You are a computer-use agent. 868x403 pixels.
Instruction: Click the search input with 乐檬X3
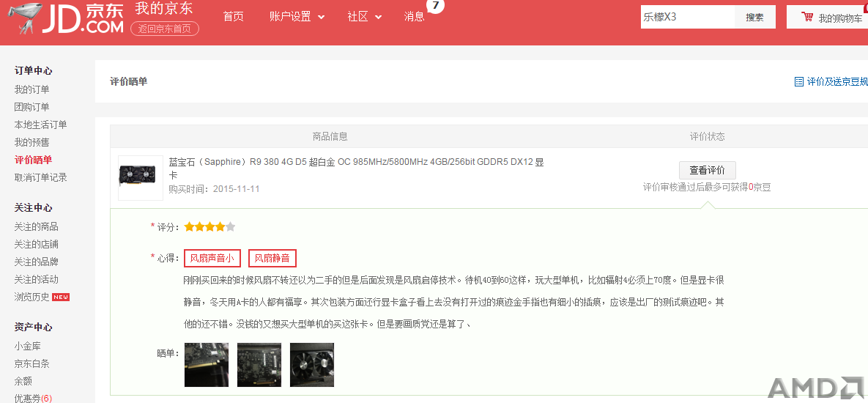pyautogui.click(x=688, y=17)
